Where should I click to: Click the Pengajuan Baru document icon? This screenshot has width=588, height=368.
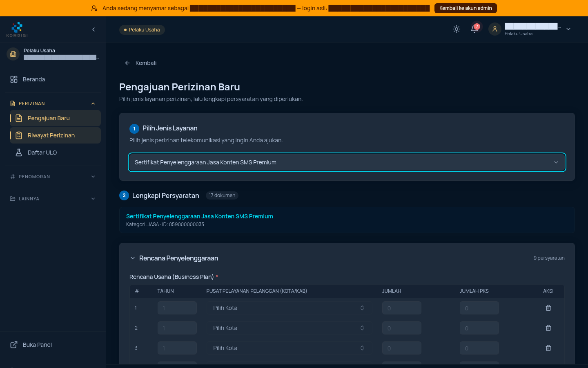coord(19,118)
